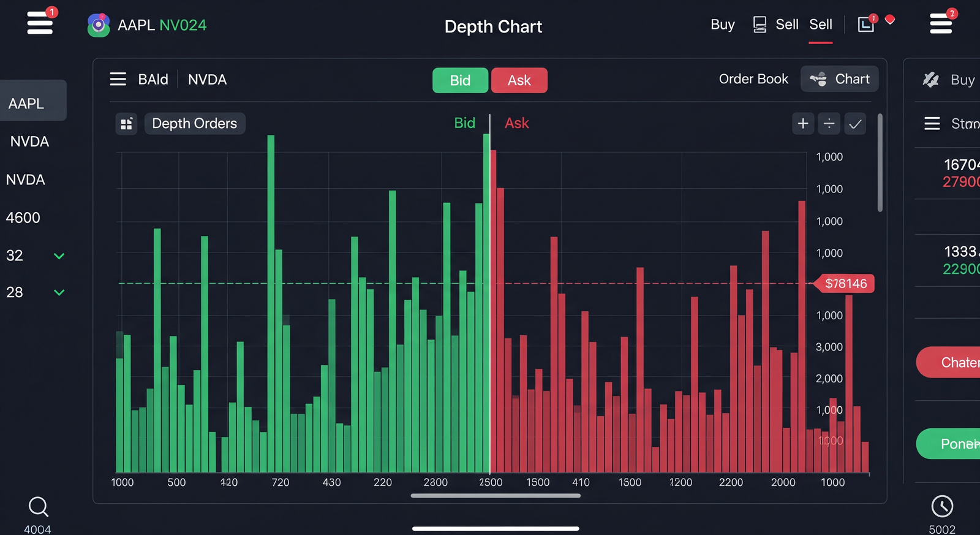Click the 2,000 y-axis label
The width and height of the screenshot is (980, 535).
point(829,379)
